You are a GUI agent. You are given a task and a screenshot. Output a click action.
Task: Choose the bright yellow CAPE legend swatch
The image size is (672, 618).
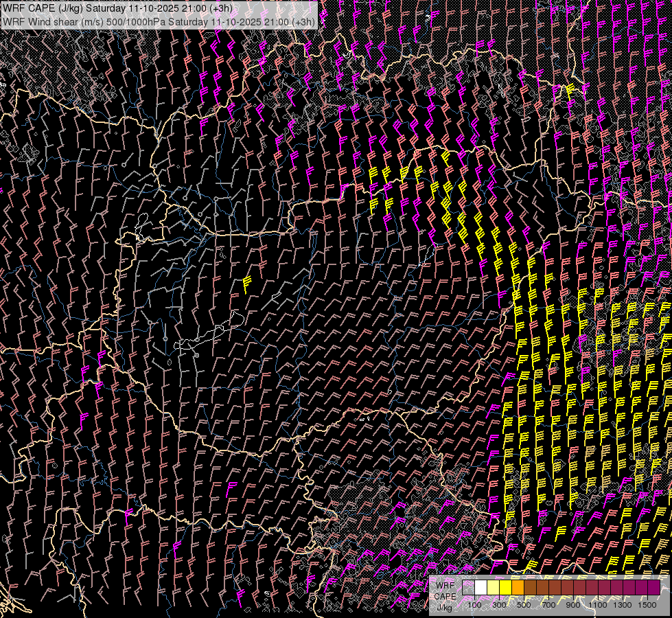pyautogui.click(x=505, y=587)
